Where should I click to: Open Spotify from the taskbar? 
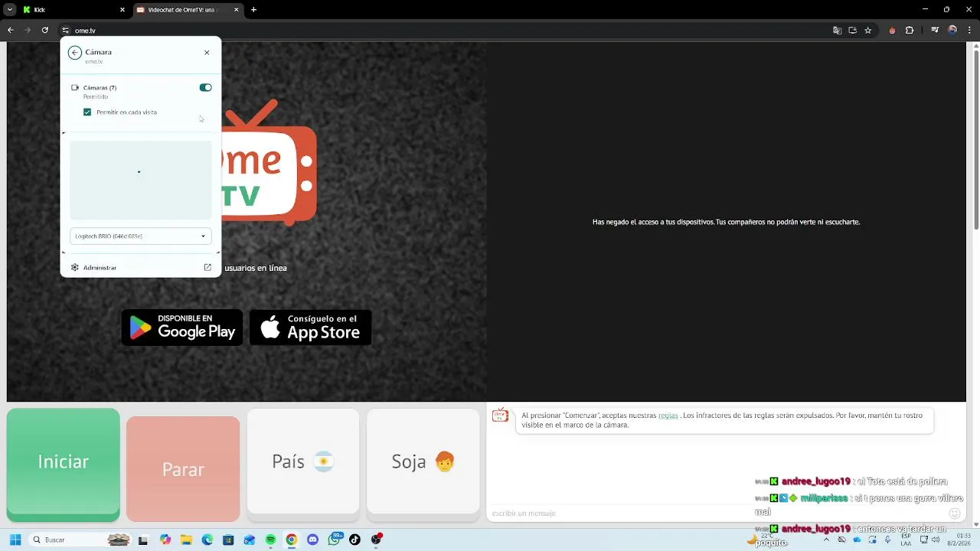[x=270, y=540]
